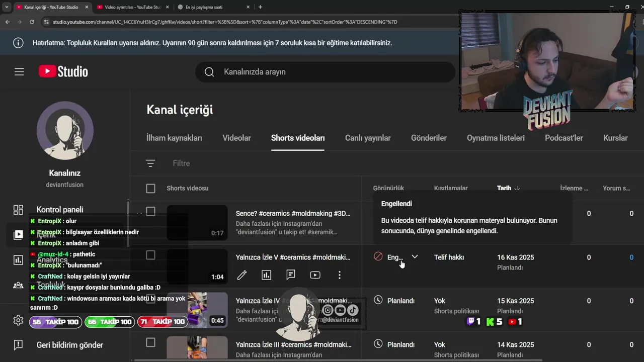This screenshot has width=644, height=362.
Task: Click Geri bildirim gönder link
Action: pyautogui.click(x=69, y=345)
